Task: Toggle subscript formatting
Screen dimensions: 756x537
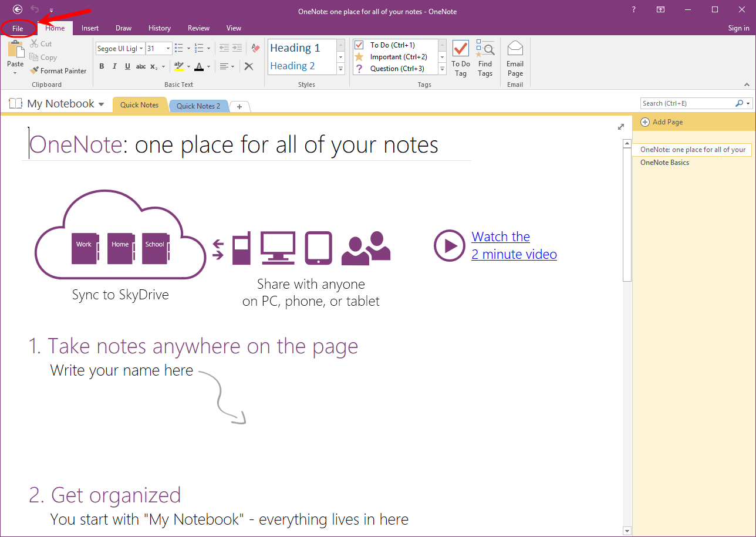Action: pos(153,66)
